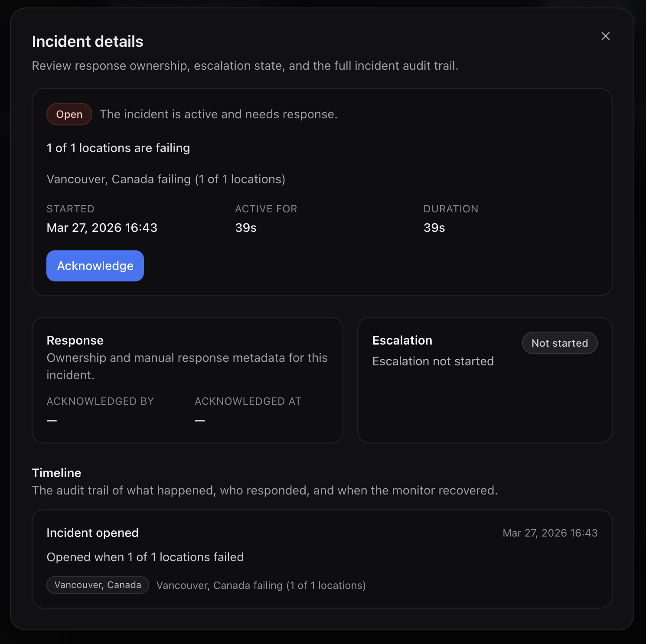Click the Acknowledge button
The image size is (646, 644).
click(95, 266)
